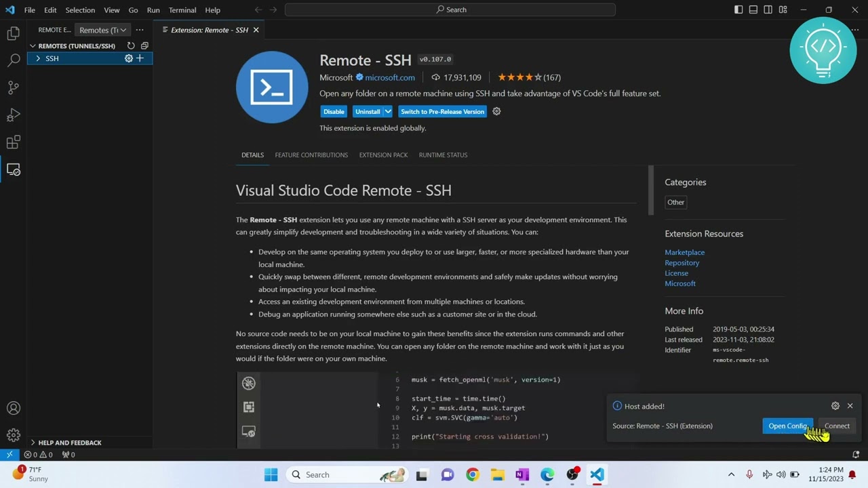
Task: Toggle primary side bar layout icon
Action: (x=738, y=9)
